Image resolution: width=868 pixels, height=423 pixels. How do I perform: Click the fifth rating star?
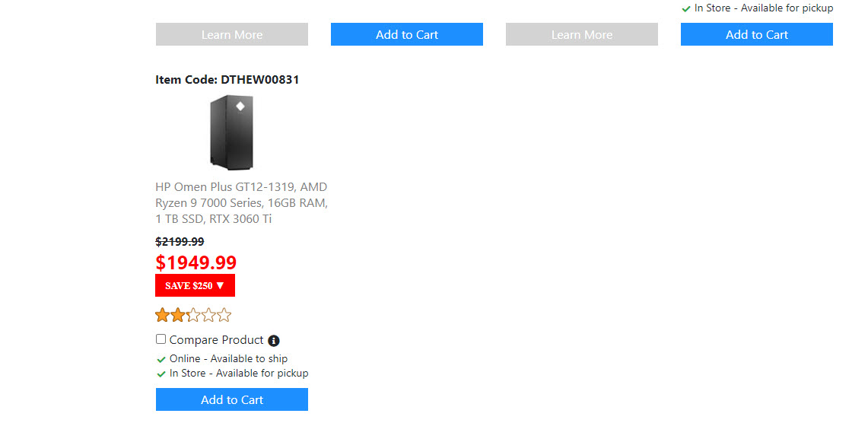(224, 315)
